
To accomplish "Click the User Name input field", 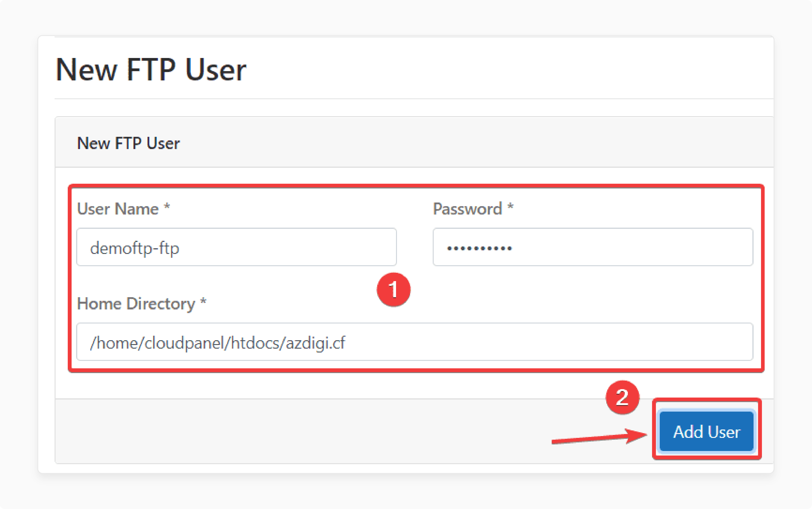I will (x=236, y=247).
